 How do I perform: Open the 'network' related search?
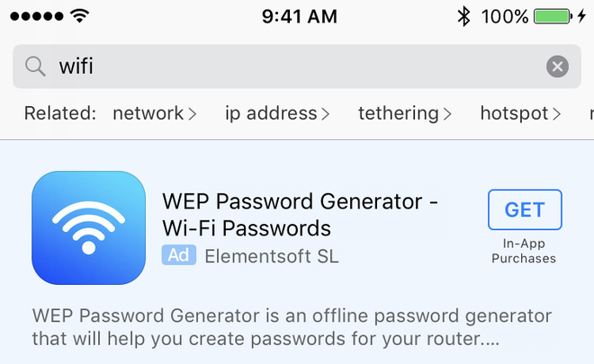click(154, 113)
